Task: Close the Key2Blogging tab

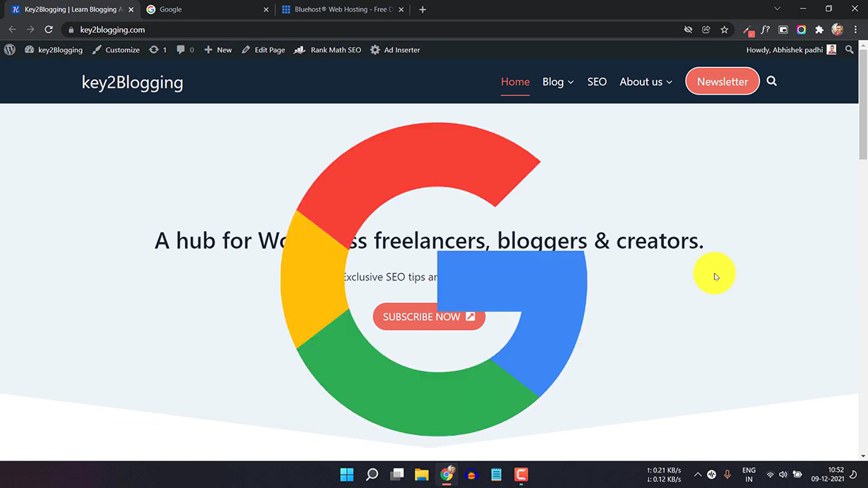Action: [x=131, y=9]
